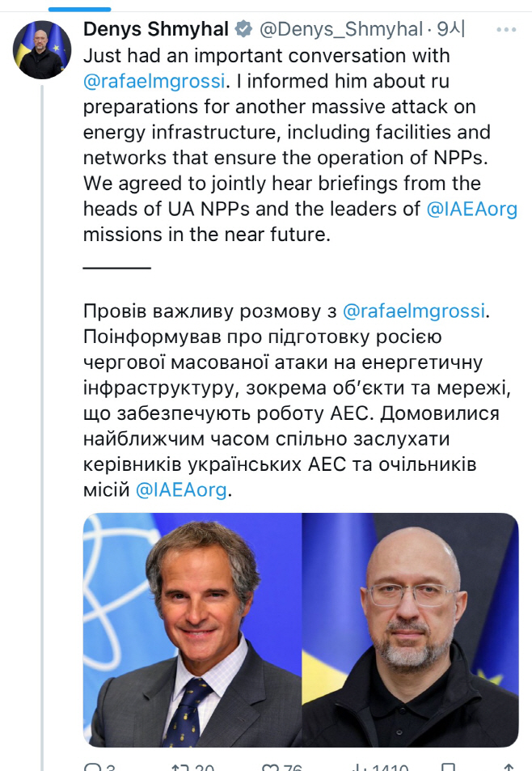This screenshot has height=771, width=532.
Task: Tap the share arrow icon
Action: pos(508,766)
